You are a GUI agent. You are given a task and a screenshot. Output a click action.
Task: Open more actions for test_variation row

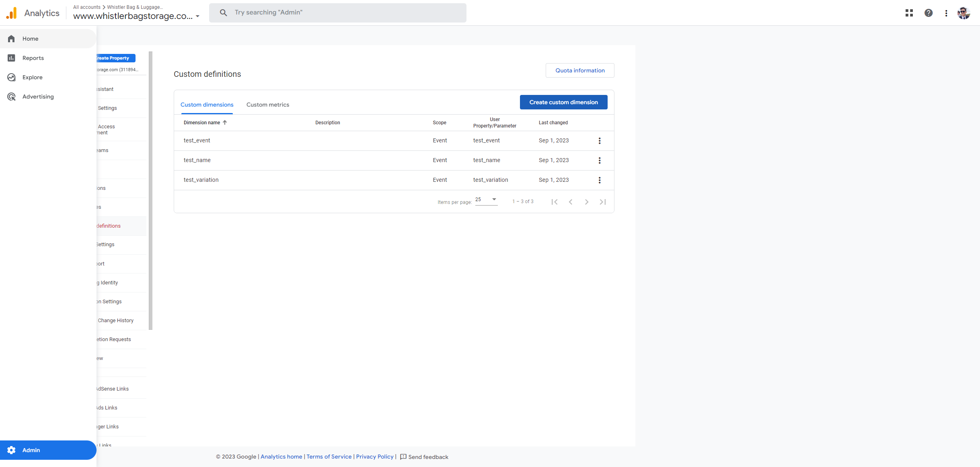click(600, 180)
